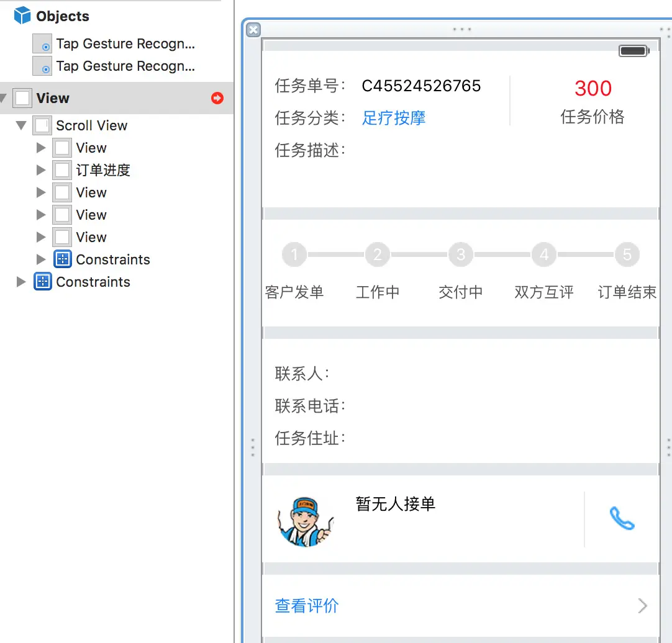Click the task number C45524526765
Viewport: 672px width, 643px height.
[421, 86]
